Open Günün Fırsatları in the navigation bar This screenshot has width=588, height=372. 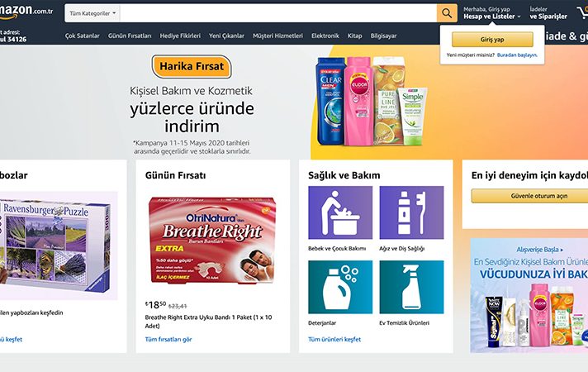(x=130, y=36)
